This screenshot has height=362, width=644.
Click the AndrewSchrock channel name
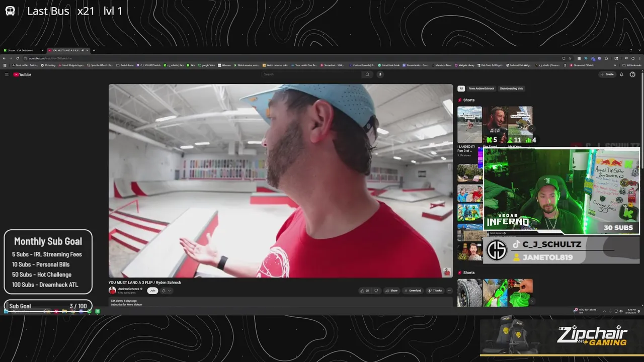point(129,289)
